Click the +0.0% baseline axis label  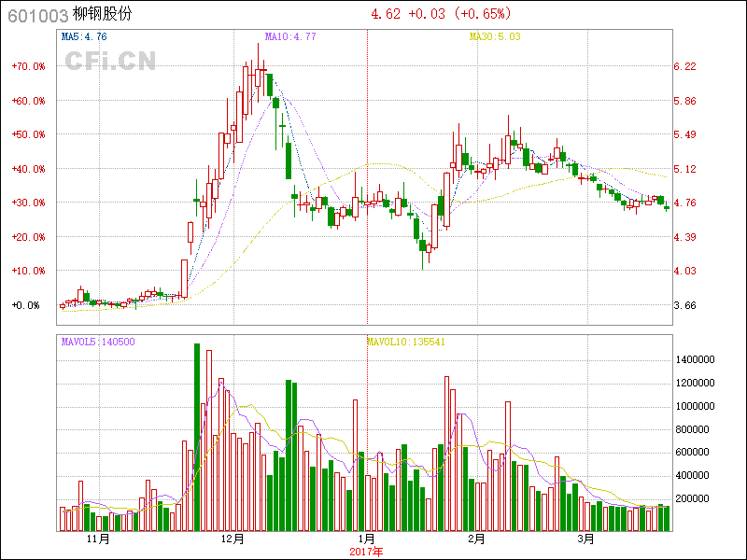pyautogui.click(x=26, y=305)
